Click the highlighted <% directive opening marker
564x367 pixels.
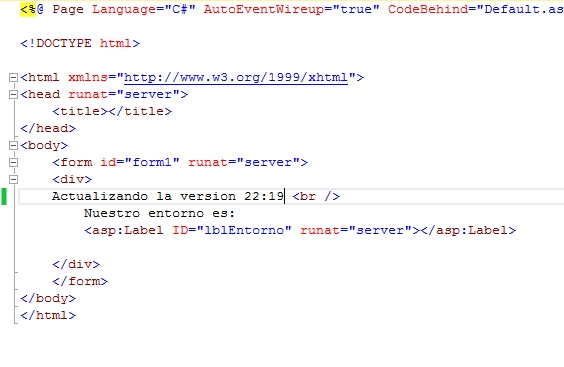(28, 9)
